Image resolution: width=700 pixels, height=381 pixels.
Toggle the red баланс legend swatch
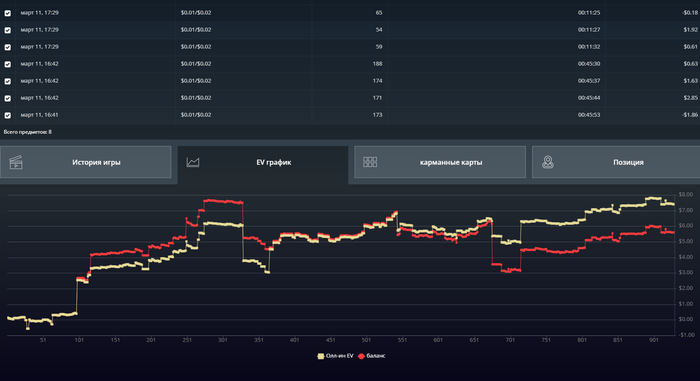[361, 356]
